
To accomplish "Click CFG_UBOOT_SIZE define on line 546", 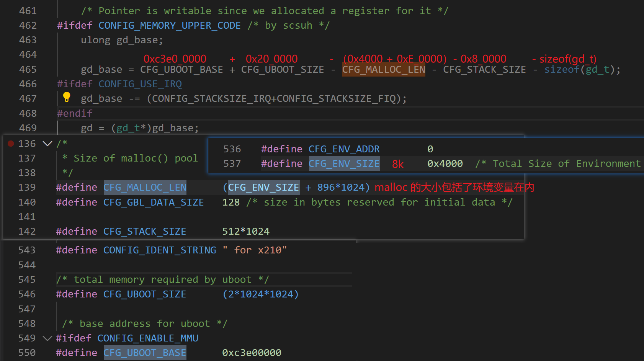I will (x=145, y=294).
